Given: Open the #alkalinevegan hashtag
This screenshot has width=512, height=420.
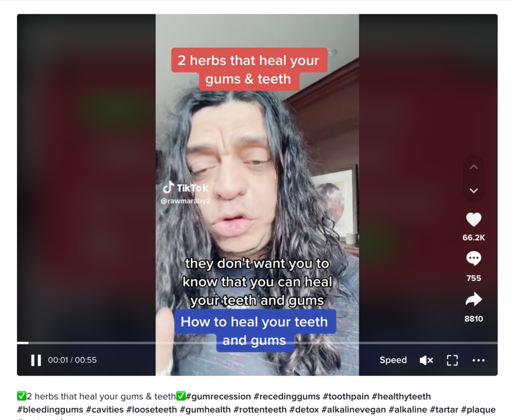Looking at the screenshot, I should 354,410.
